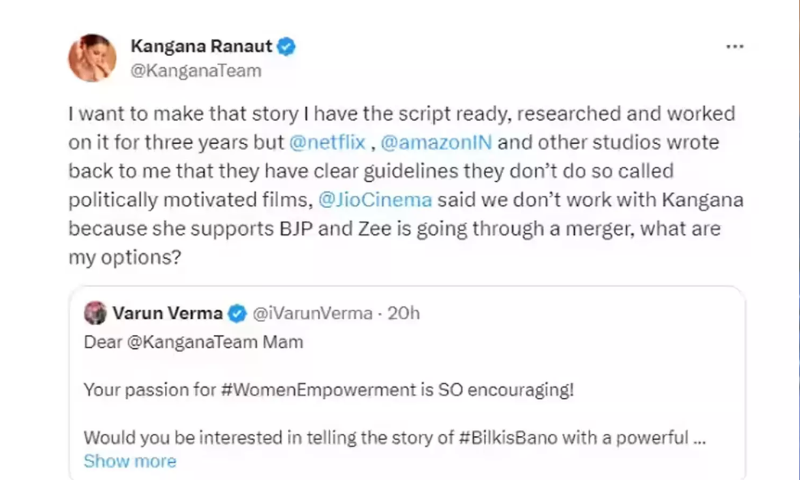800x480 pixels.
Task: Click the verified badge beside Kangana Ranaut
Action: 286,47
